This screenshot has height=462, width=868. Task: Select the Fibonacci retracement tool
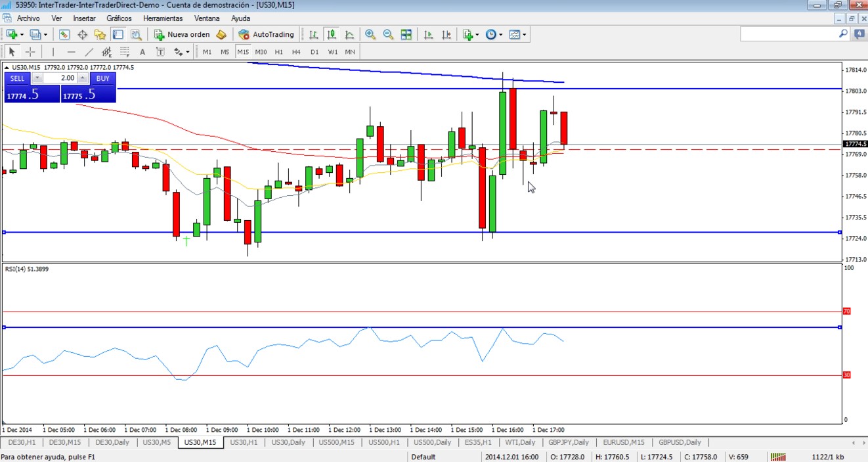click(x=124, y=51)
